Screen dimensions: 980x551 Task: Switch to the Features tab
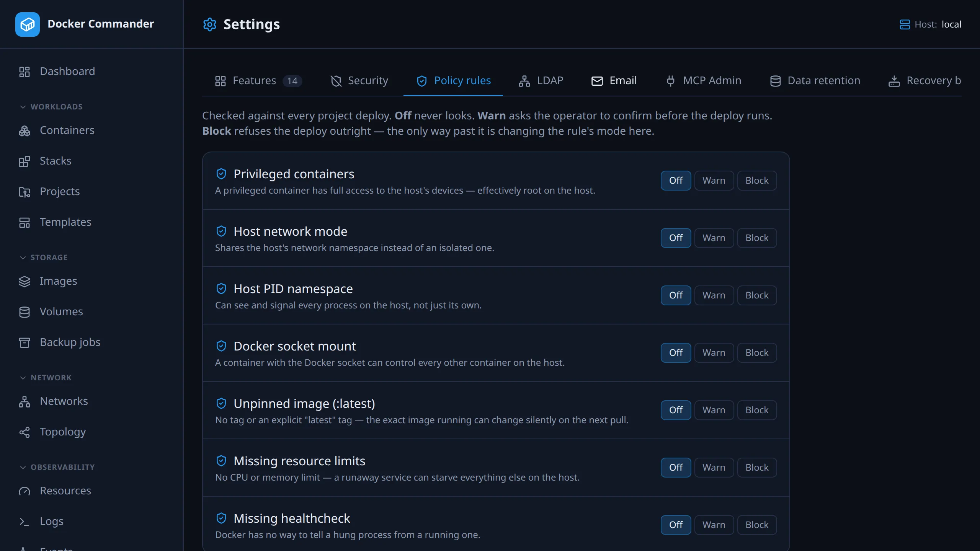tap(258, 81)
